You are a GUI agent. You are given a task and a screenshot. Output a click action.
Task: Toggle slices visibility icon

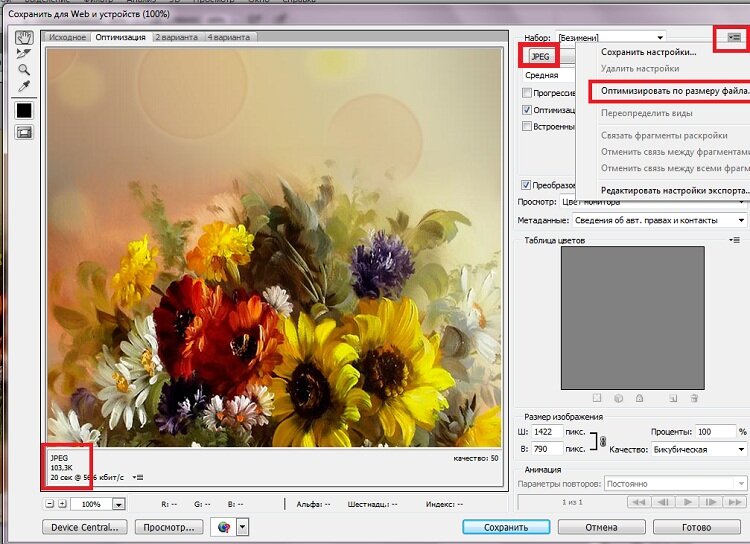(24, 132)
